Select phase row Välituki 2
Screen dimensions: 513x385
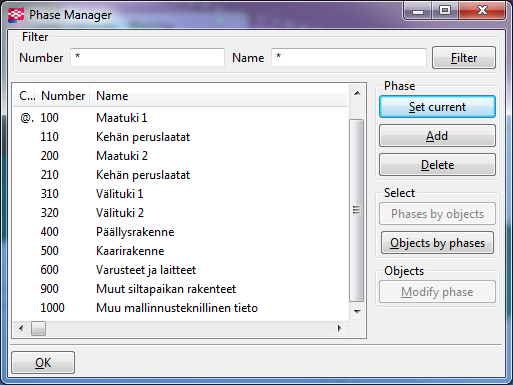181,213
